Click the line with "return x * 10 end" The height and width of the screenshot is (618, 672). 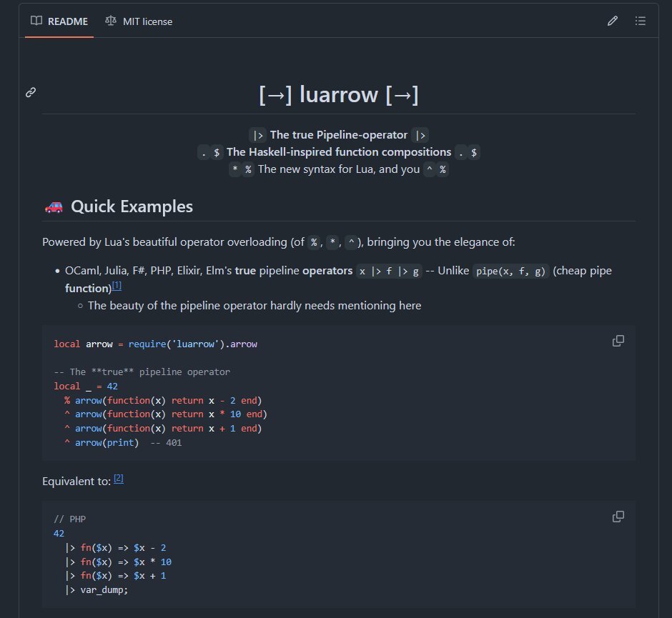click(x=165, y=414)
